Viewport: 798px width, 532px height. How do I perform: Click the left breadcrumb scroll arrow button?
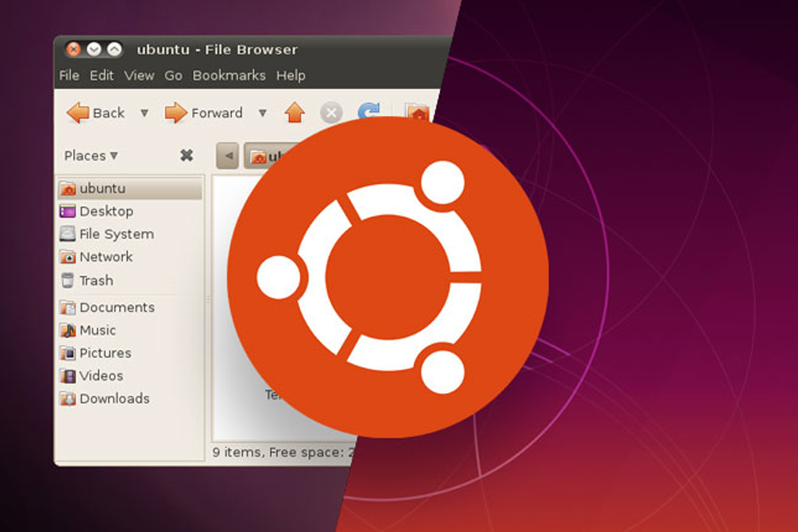click(x=227, y=156)
